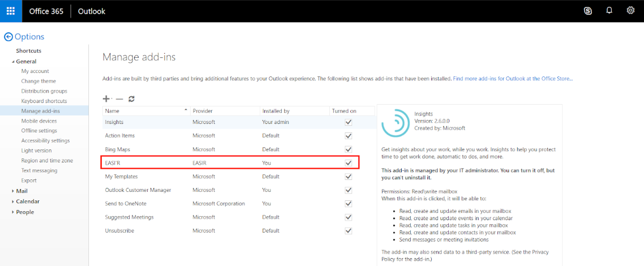Click the Options back link text
Viewport: 644px width, 266px height.
pos(29,37)
